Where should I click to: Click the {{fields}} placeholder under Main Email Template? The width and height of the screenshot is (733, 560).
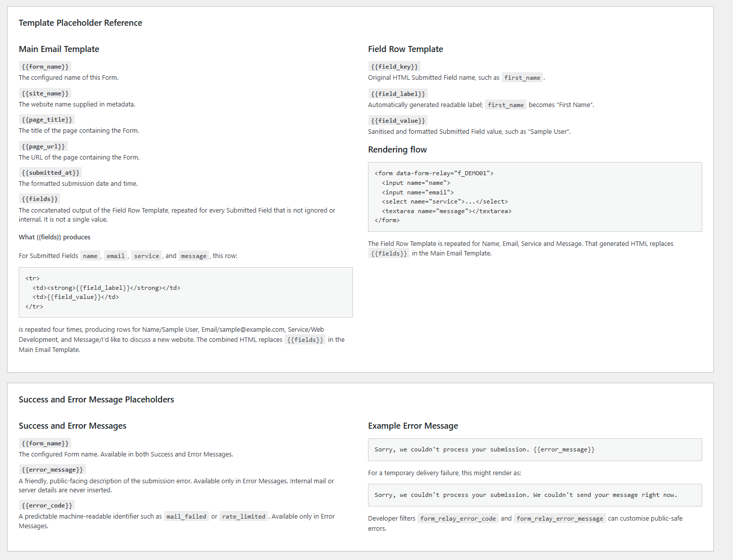click(x=40, y=199)
